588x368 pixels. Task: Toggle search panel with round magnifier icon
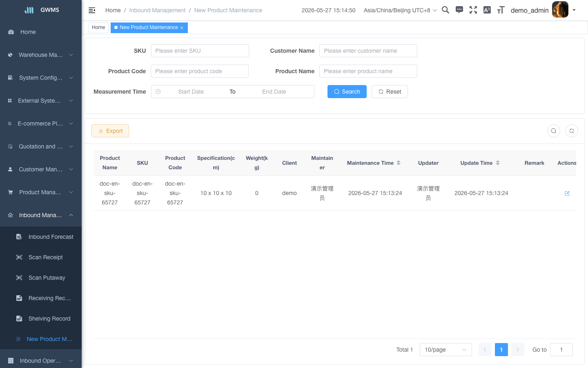coord(554,131)
